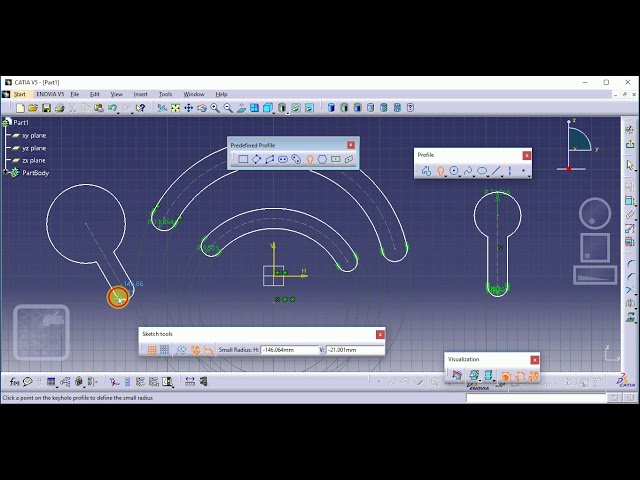Open the File menu
Viewport: 640px width, 480px height.
pyautogui.click(x=75, y=94)
